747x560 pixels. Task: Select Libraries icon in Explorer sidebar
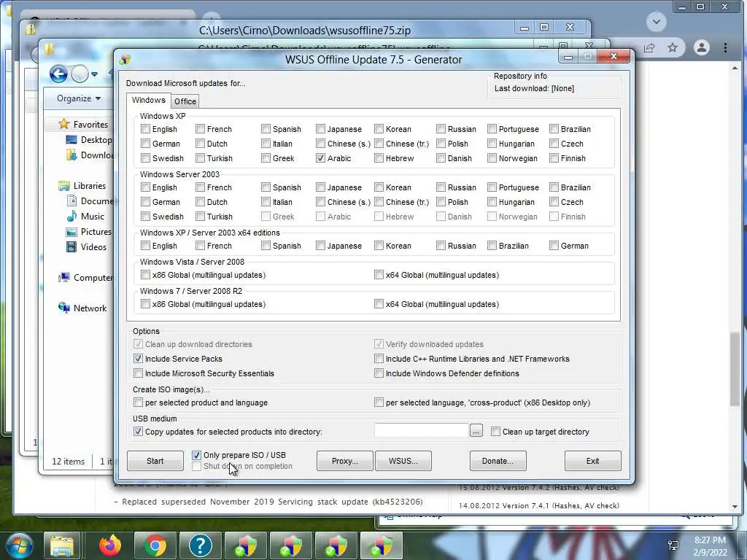point(64,186)
